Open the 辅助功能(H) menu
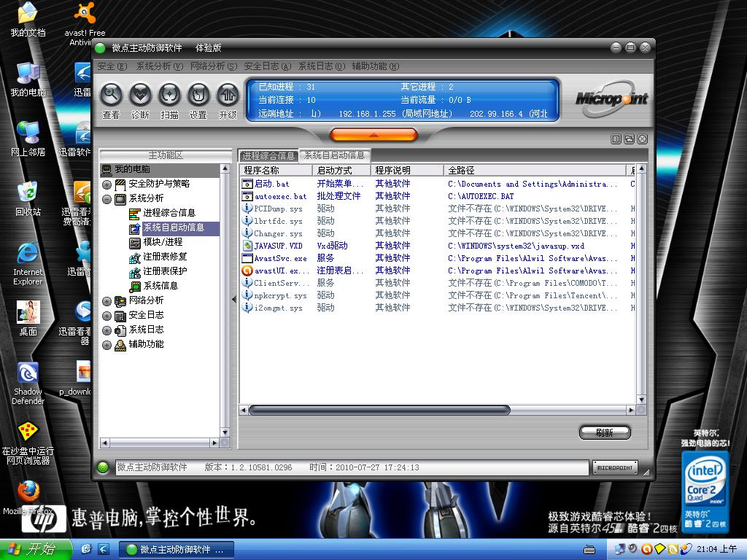 pos(376,66)
